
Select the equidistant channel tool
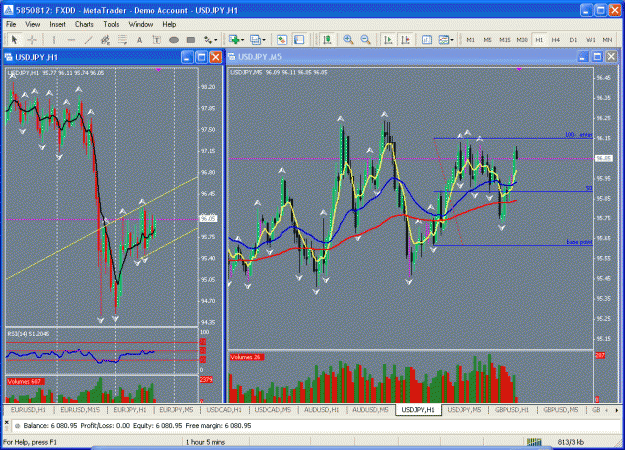(x=105, y=40)
